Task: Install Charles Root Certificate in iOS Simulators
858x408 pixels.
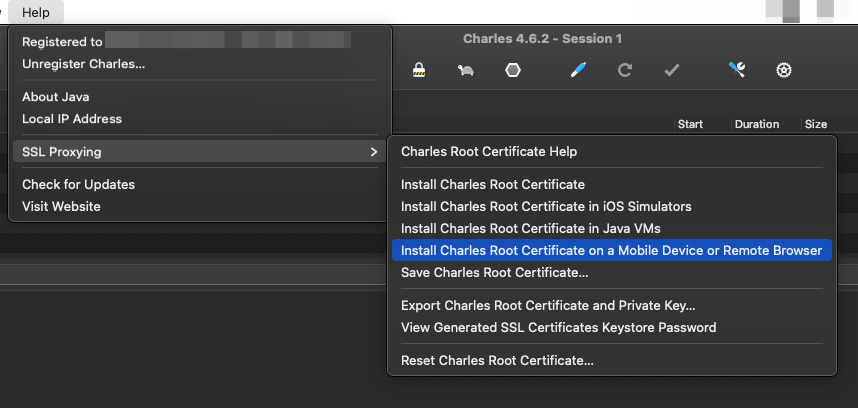Action: coord(612,206)
